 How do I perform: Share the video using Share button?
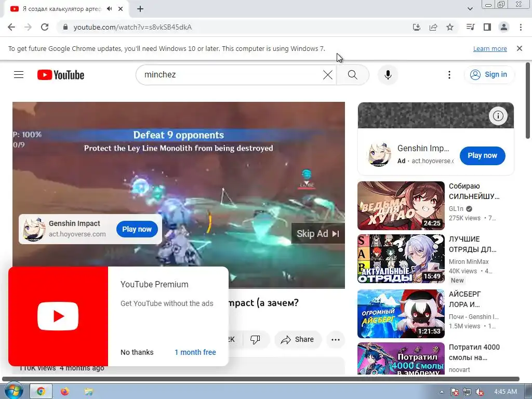tap(298, 339)
